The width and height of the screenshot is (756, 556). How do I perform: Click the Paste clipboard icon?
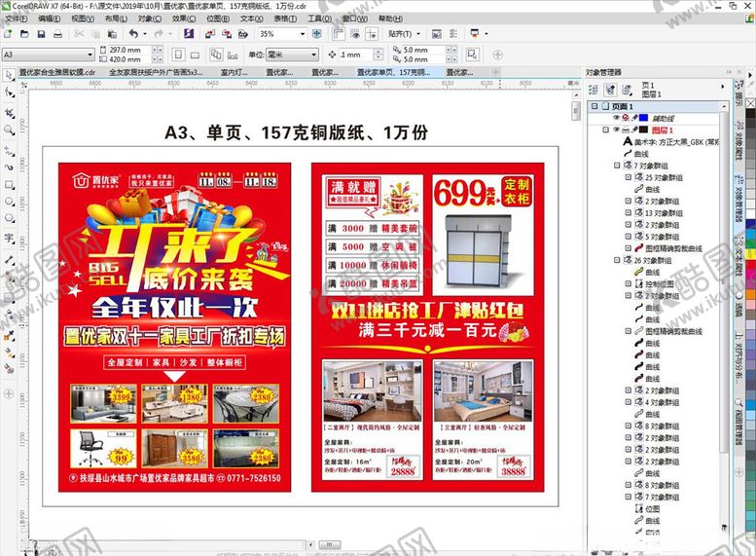112,34
